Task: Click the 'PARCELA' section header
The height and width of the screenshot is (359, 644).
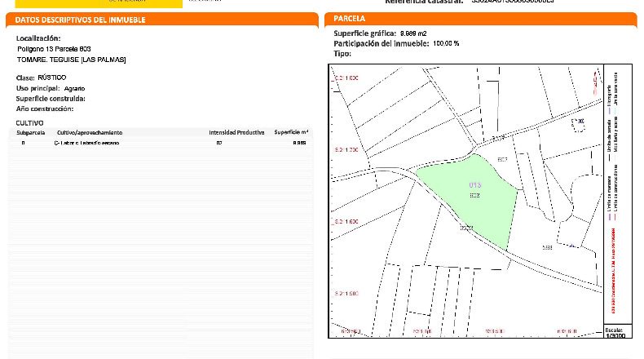Action: pyautogui.click(x=349, y=19)
